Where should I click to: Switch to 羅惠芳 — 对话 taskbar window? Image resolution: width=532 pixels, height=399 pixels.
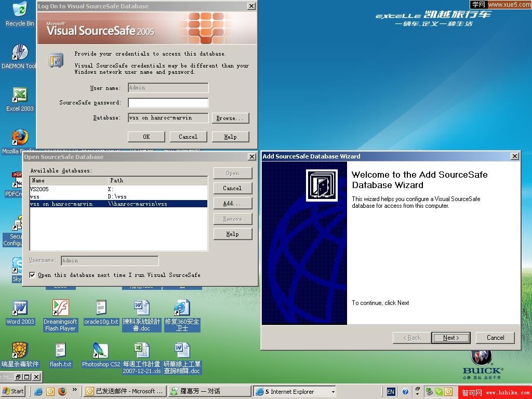pyautogui.click(x=210, y=391)
